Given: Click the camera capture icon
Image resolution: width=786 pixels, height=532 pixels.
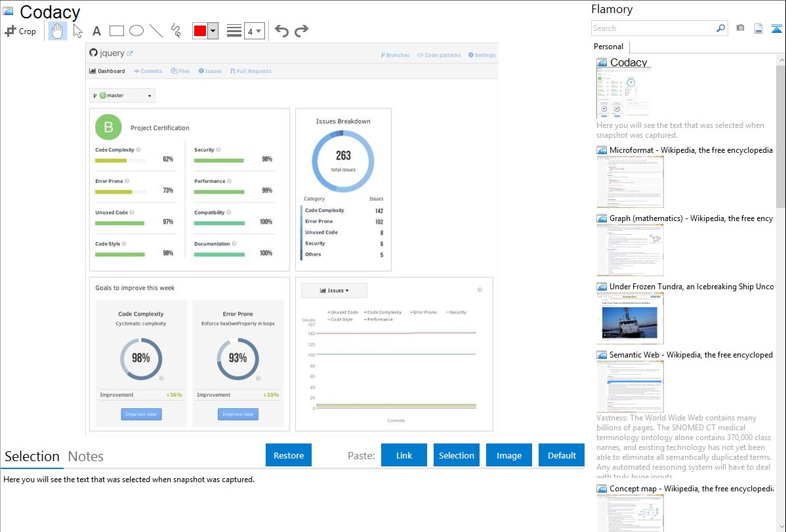Looking at the screenshot, I should (740, 28).
